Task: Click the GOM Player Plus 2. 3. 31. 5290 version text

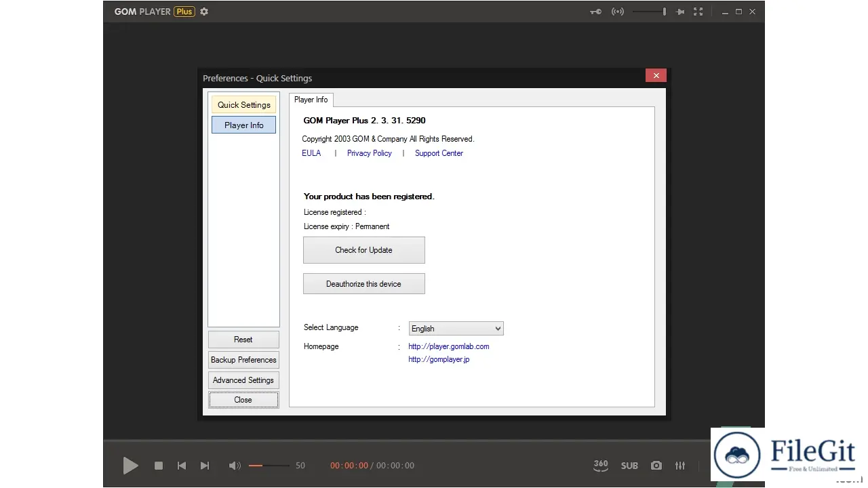Action: (x=364, y=121)
